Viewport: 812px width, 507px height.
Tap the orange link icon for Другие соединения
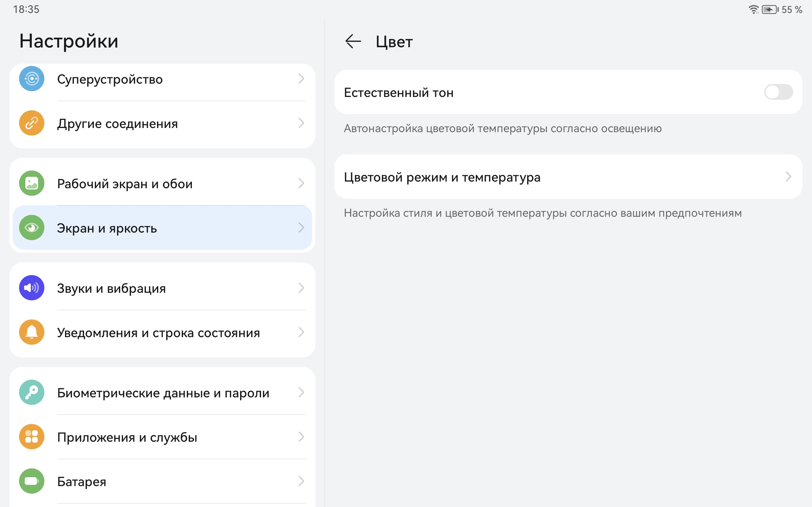31,123
